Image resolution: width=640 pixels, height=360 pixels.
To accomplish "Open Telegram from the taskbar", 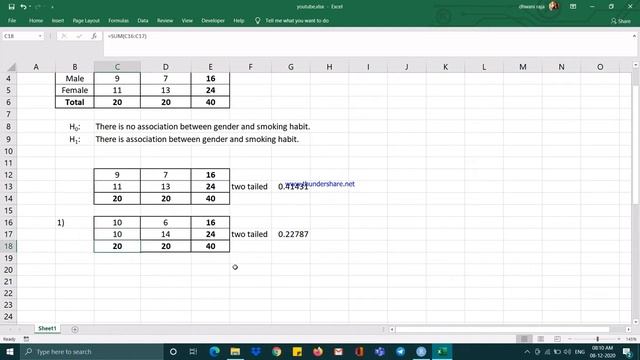I will point(401,351).
